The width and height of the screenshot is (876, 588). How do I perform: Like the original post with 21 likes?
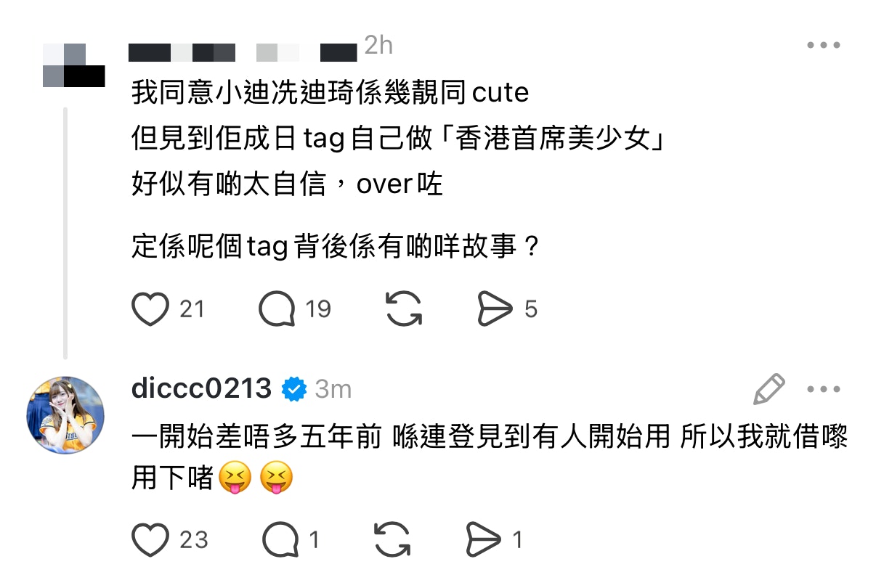tap(150, 309)
